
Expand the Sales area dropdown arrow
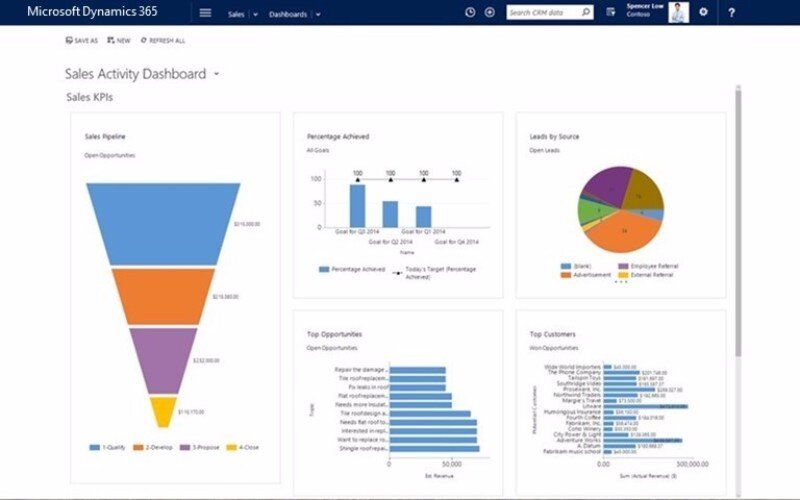click(x=255, y=14)
